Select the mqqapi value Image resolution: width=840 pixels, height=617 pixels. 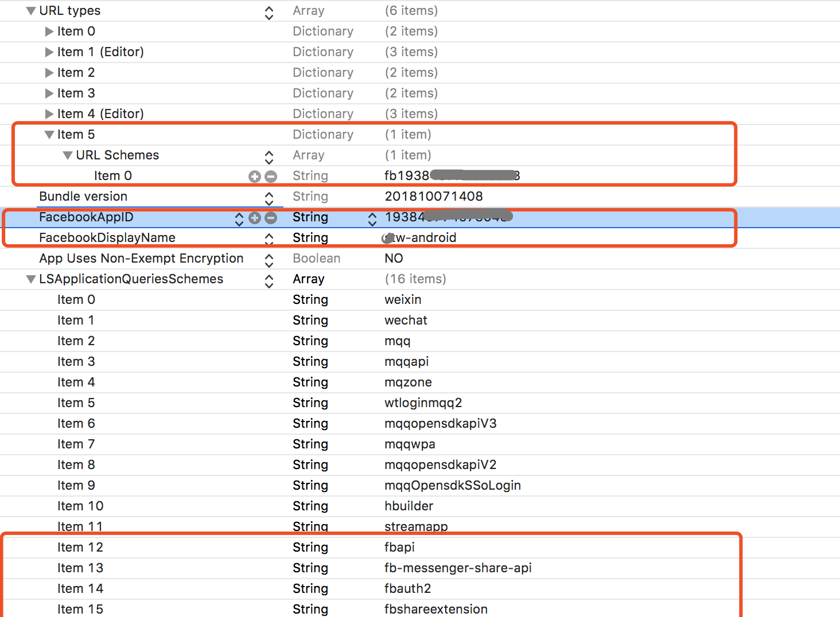407,362
